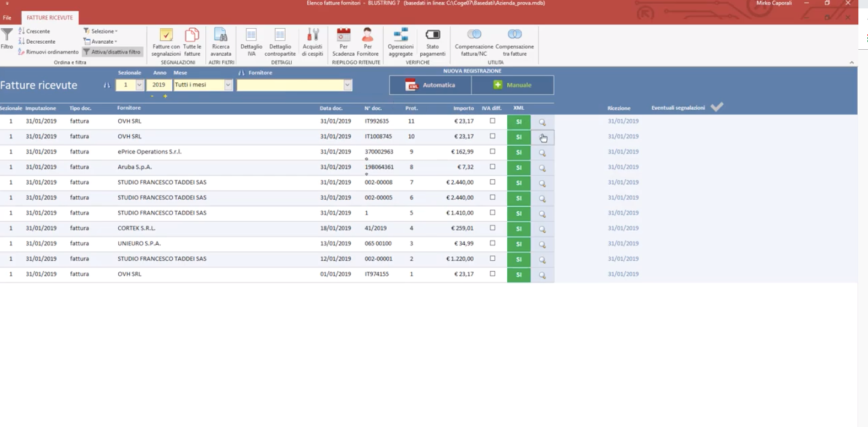Click the magnifier icon for CORTEK S.R.L.
This screenshot has height=427, width=868.
pos(542,229)
